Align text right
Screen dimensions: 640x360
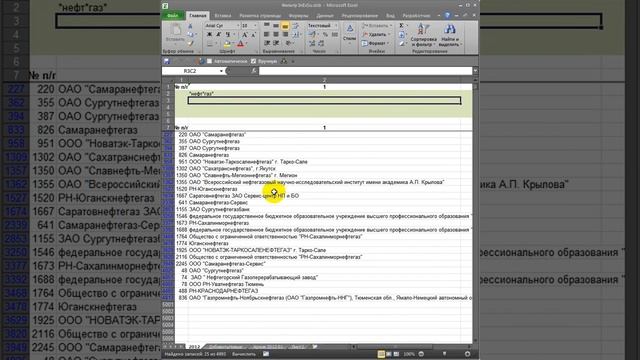click(285, 35)
